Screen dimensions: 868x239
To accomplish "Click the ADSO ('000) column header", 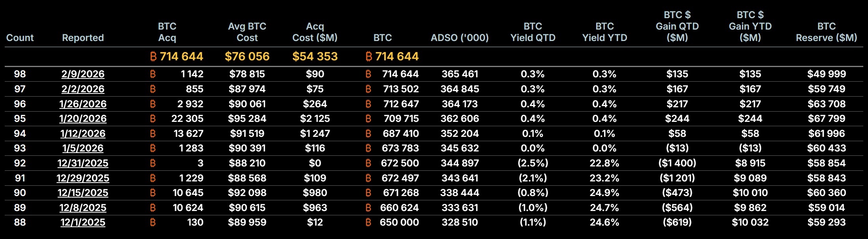I will pos(459,38).
